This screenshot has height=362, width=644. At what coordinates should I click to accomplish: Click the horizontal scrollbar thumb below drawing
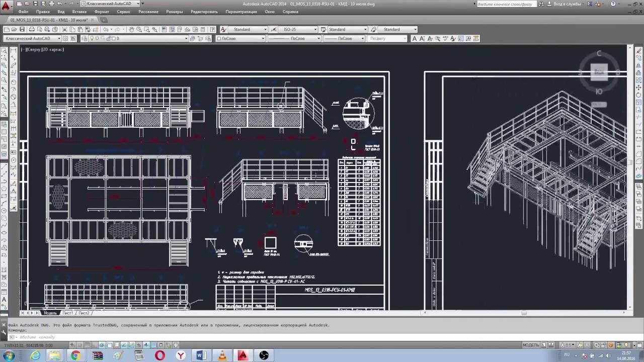click(524, 313)
